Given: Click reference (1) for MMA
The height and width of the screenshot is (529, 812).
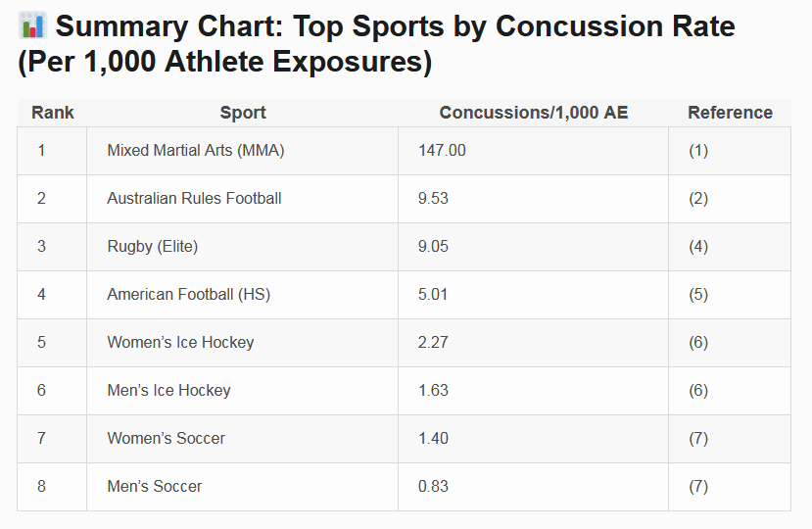Looking at the screenshot, I should [x=698, y=151].
